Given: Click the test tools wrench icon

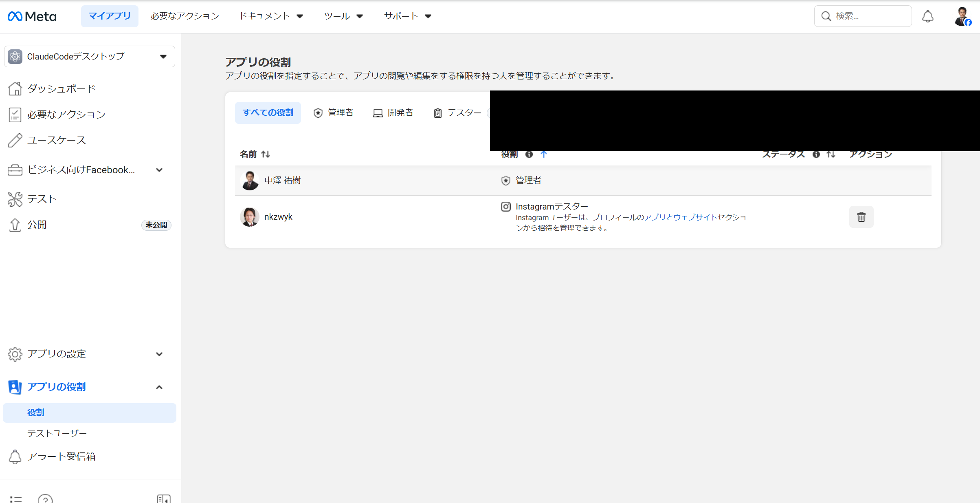Looking at the screenshot, I should pyautogui.click(x=15, y=199).
